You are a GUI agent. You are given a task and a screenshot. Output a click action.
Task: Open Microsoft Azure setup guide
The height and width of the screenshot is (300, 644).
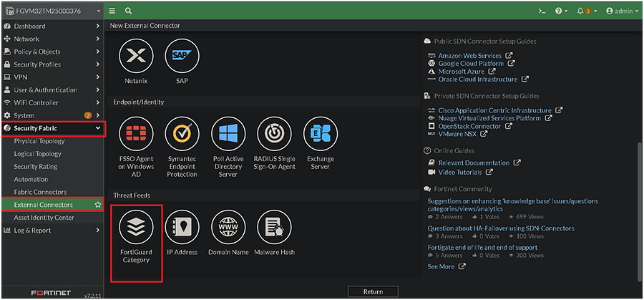(x=462, y=71)
